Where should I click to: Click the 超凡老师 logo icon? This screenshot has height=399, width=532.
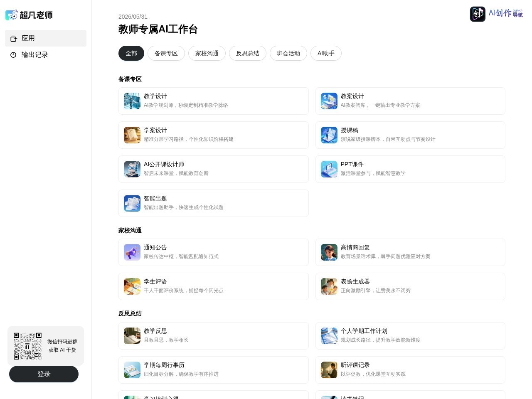tap(12, 15)
